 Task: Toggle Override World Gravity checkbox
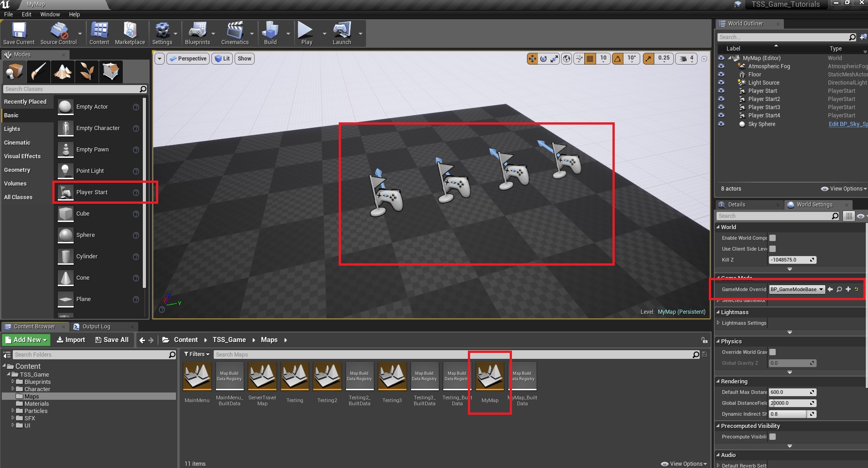click(773, 352)
